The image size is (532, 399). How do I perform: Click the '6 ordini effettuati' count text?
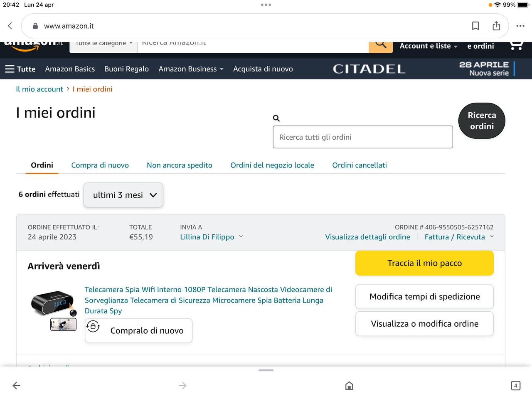point(49,195)
